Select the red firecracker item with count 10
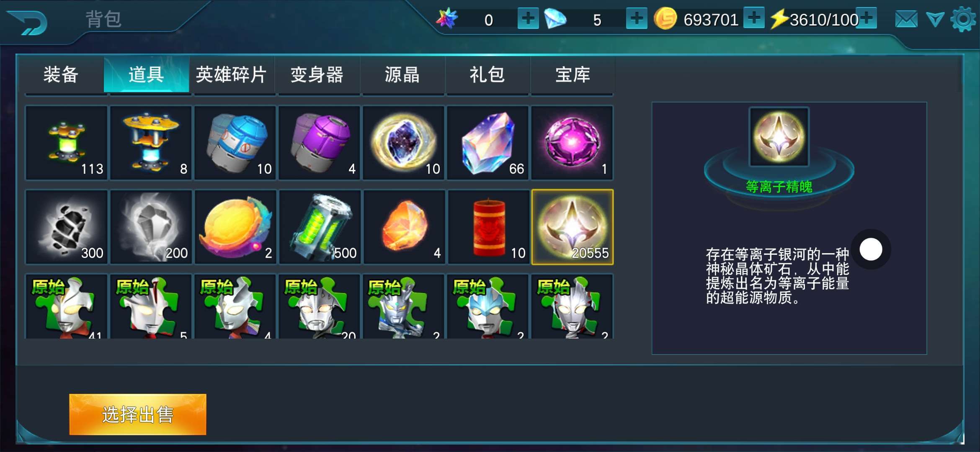Screen dimensions: 980x452 point(488,227)
